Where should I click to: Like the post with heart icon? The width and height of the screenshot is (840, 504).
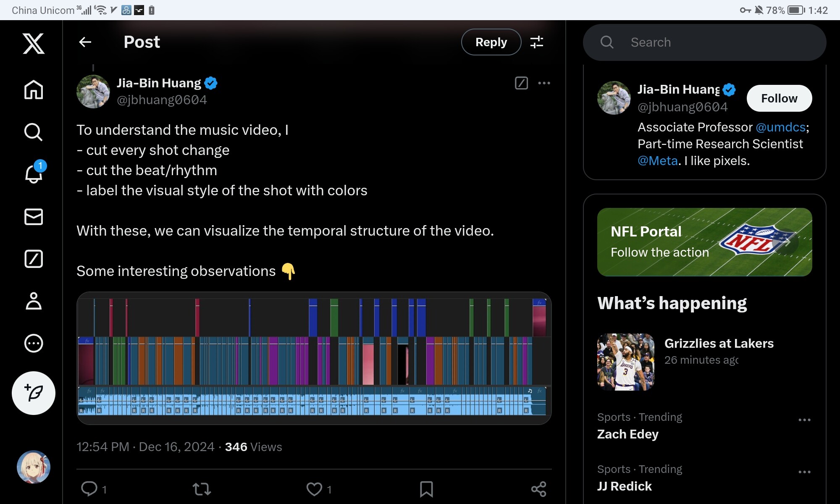[x=314, y=489]
